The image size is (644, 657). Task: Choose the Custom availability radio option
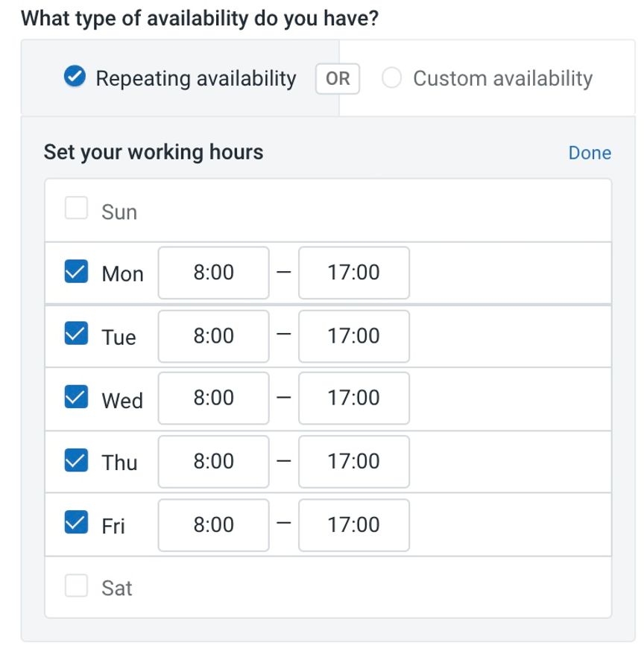tap(391, 78)
